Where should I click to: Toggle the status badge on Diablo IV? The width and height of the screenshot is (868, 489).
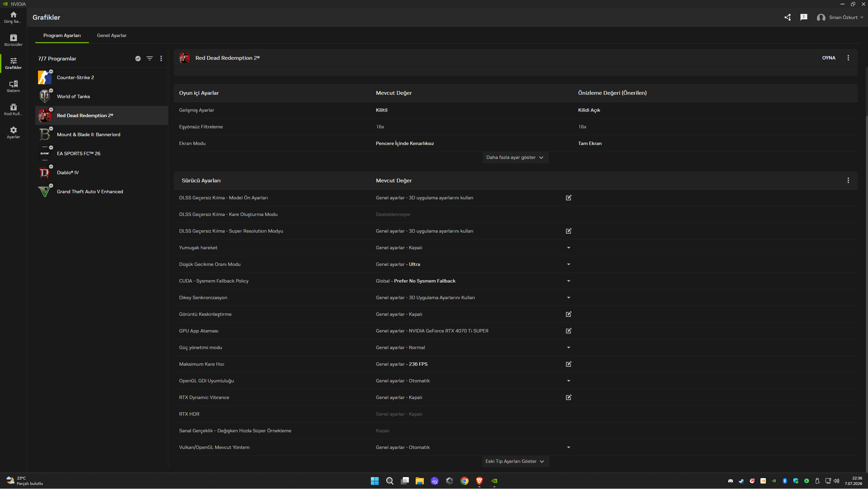51,166
